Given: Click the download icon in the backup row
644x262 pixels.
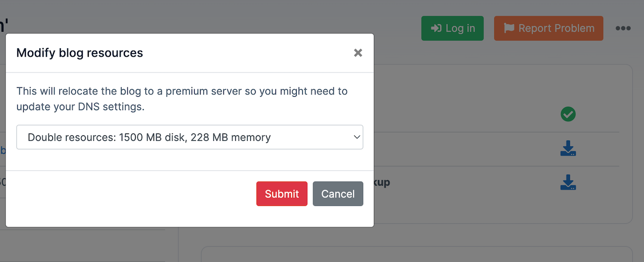Looking at the screenshot, I should pyautogui.click(x=568, y=182).
